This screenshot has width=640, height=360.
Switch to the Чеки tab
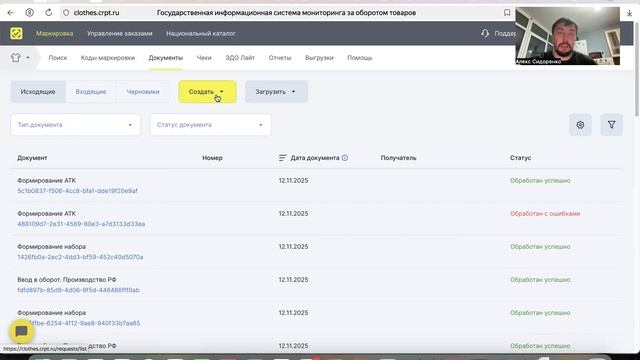pos(204,58)
